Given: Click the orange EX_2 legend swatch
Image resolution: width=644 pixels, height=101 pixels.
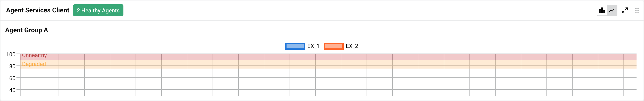Looking at the screenshot, I should coord(333,46).
